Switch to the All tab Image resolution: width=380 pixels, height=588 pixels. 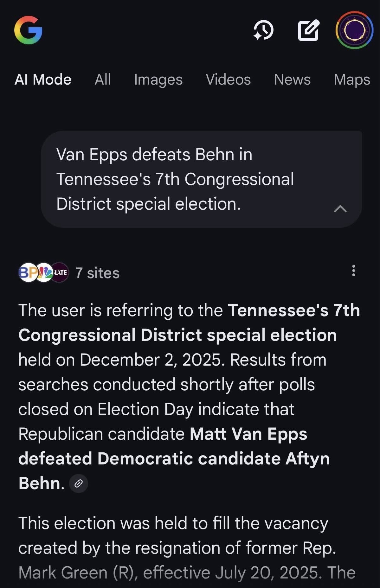(x=103, y=80)
